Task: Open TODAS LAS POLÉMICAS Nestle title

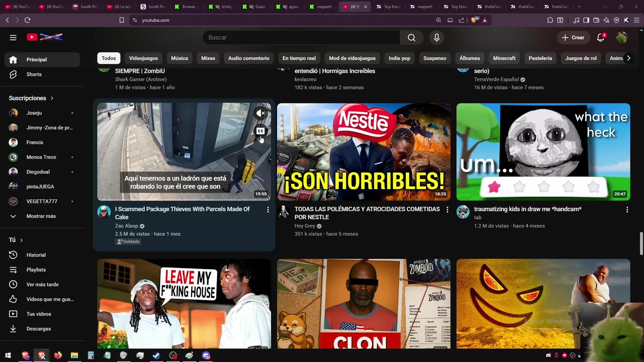Action: 367,213
